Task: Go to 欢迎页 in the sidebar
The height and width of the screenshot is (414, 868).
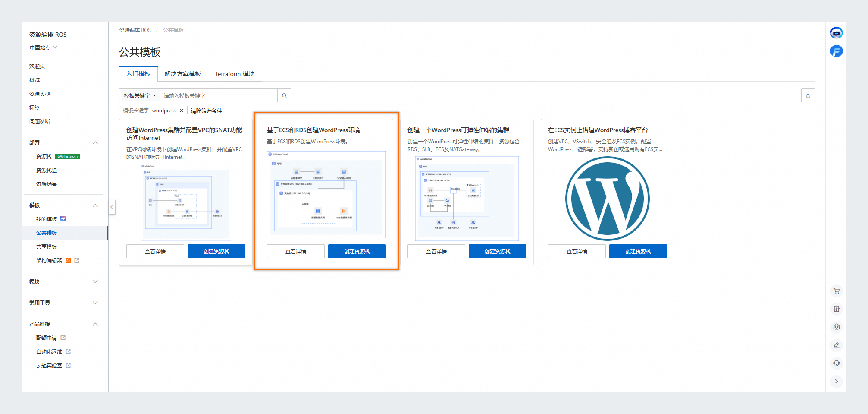Action: tap(37, 66)
